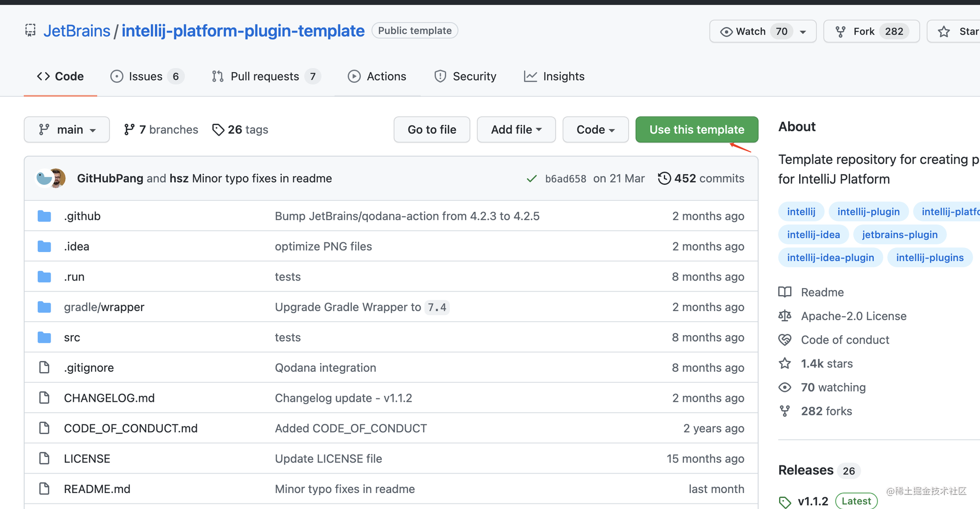Expand the Add file dropdown

coord(516,130)
